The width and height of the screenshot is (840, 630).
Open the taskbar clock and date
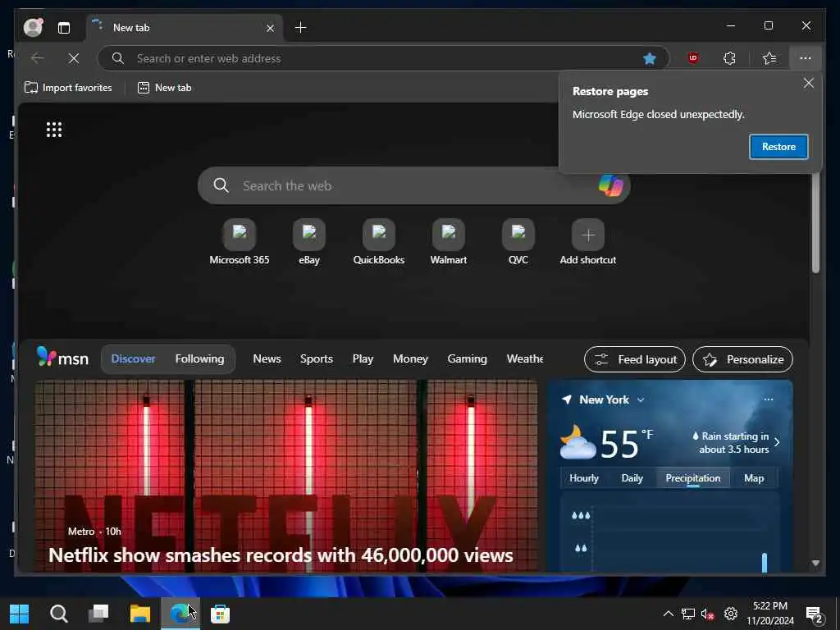pos(769,614)
